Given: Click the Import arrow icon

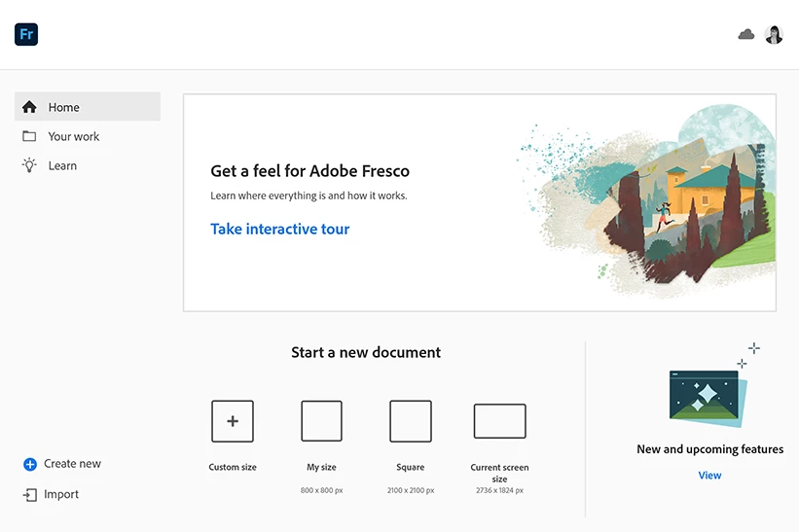Looking at the screenshot, I should [30, 494].
